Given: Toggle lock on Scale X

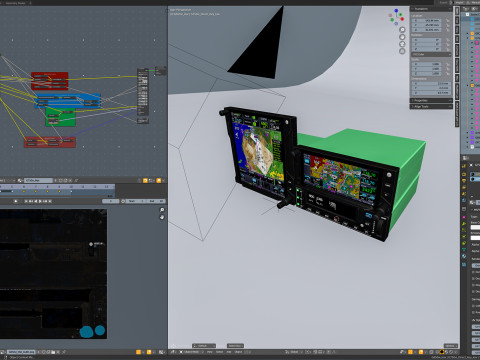Looking at the screenshot, I should point(448,64).
